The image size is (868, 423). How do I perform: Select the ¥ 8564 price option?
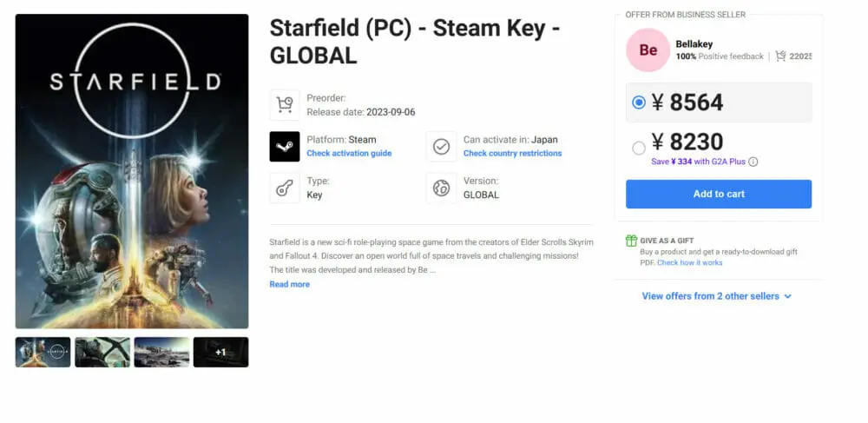(x=640, y=102)
